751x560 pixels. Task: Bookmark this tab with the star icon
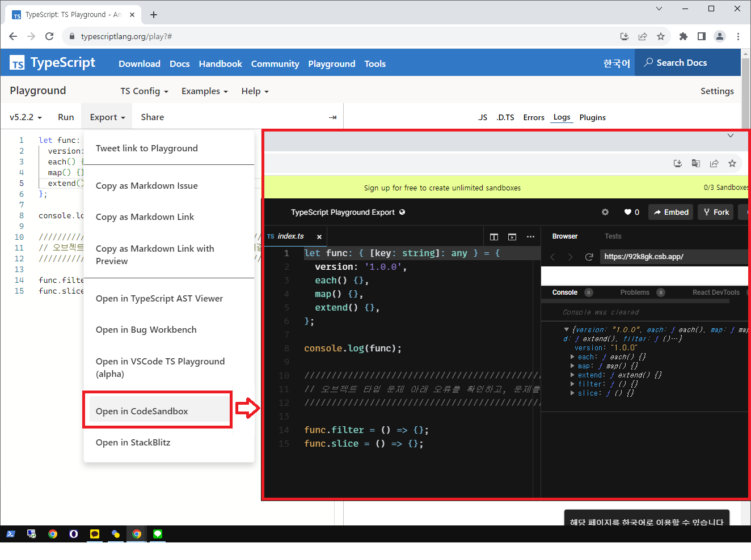point(661,36)
